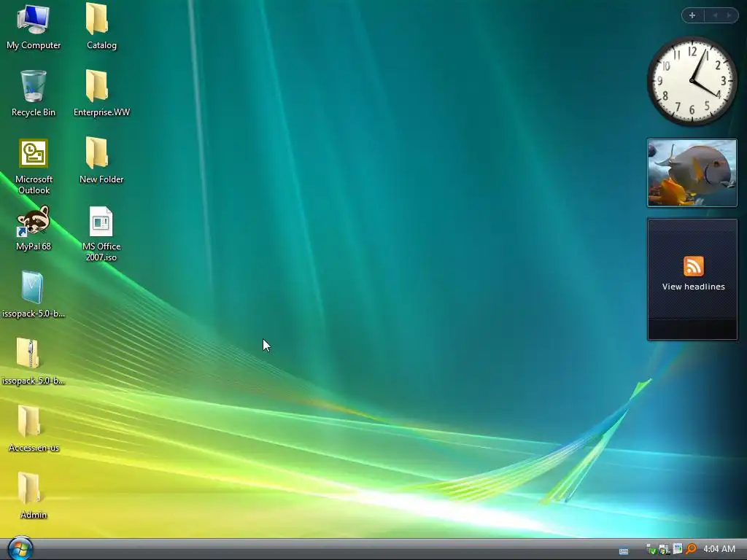
Task: Click the orange magnifier search tray icon
Action: click(x=692, y=549)
